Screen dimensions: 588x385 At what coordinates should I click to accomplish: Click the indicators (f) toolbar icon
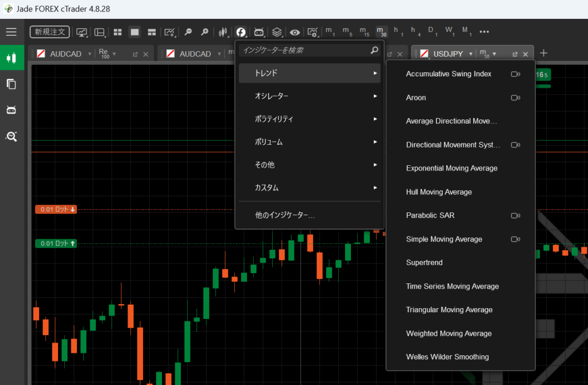click(x=241, y=32)
